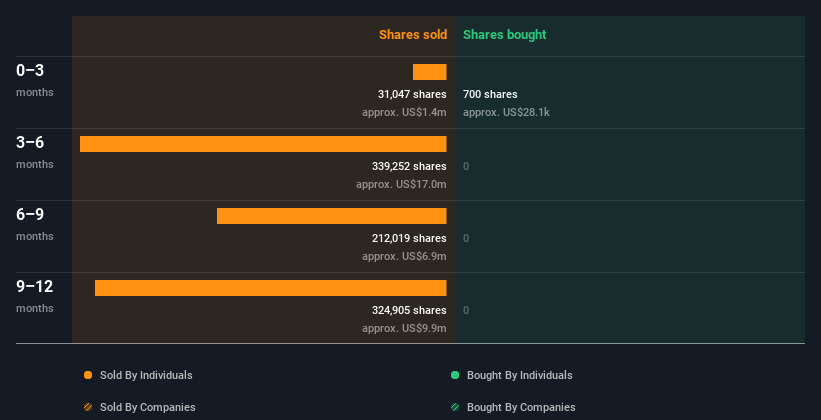
Task: Click the approx. US$6.9m amount
Action: point(404,256)
